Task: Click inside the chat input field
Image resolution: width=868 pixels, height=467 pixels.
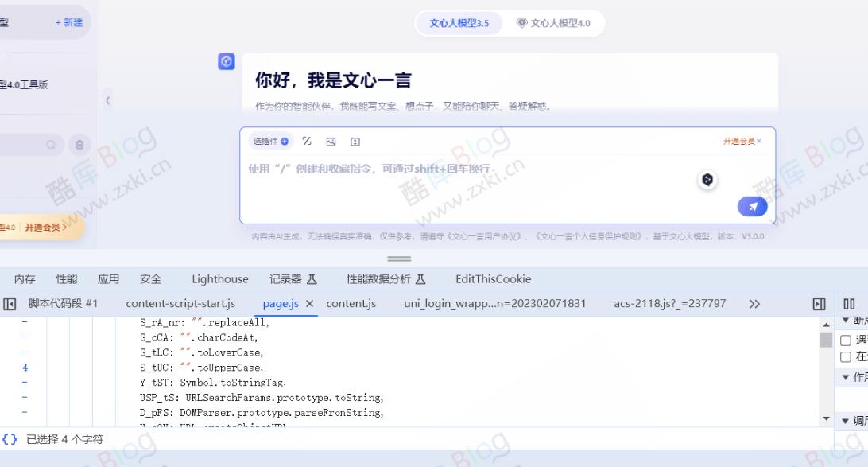Action: pyautogui.click(x=477, y=169)
